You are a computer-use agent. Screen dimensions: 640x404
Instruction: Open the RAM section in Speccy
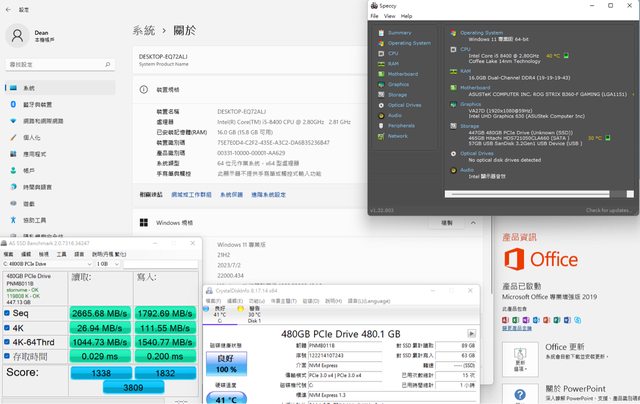pos(392,63)
